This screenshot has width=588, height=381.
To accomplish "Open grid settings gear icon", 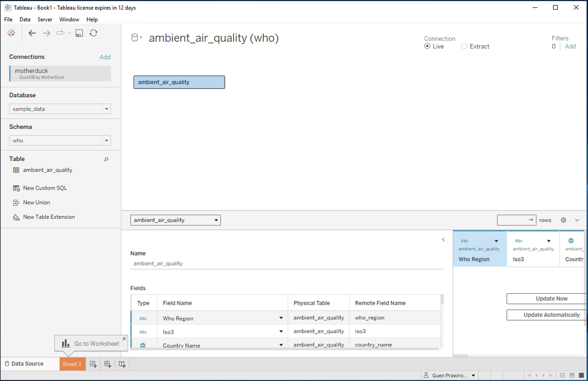I will coord(563,220).
